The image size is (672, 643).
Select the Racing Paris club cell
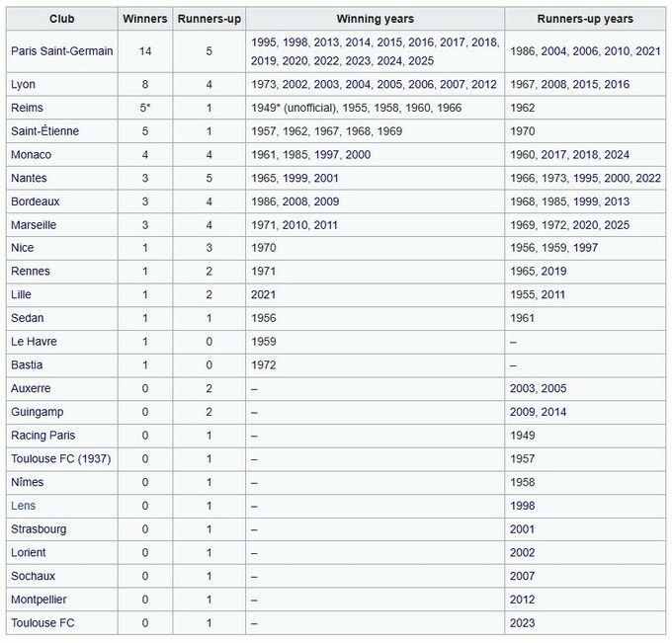click(x=42, y=436)
